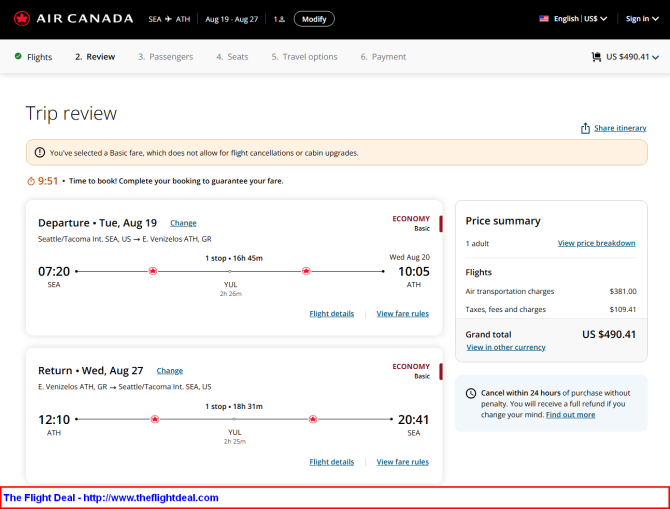
Task: Click the Share itinerary link
Action: point(620,128)
